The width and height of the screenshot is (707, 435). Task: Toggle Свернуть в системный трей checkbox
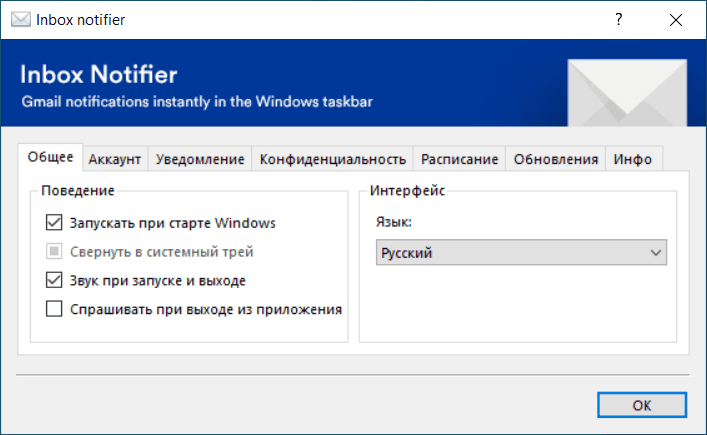pyautogui.click(x=54, y=252)
